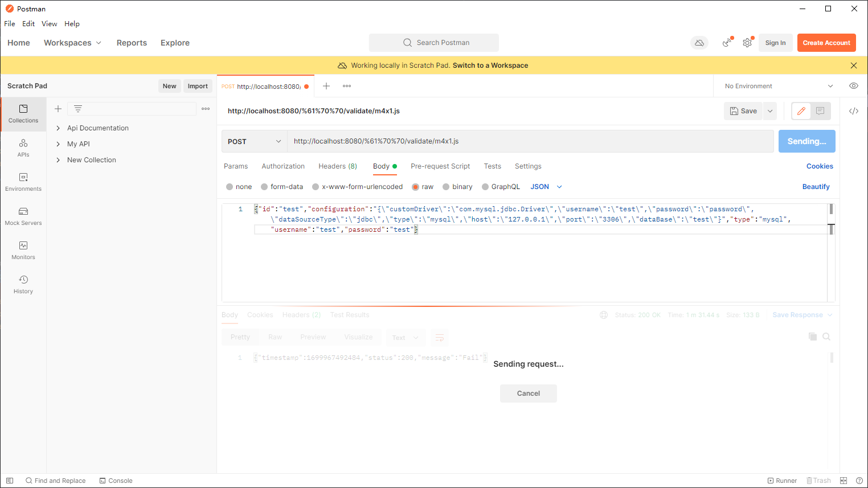Open the APIs sidebar panel
This screenshot has width=868, height=488.
23,148
